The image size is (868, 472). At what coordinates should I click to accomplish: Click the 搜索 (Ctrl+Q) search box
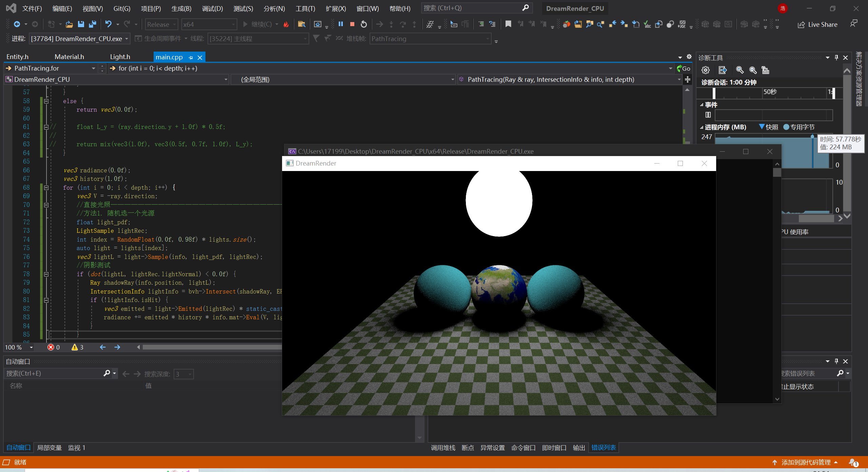tap(471, 8)
